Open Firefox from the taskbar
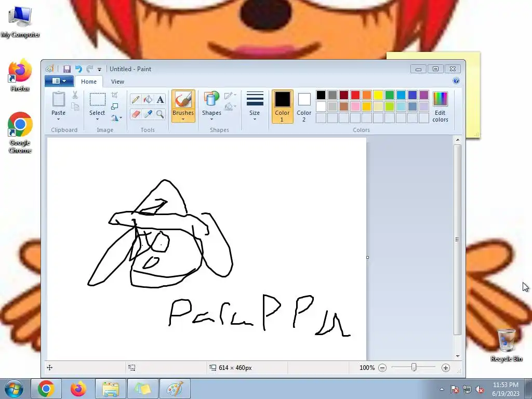 pos(78,389)
